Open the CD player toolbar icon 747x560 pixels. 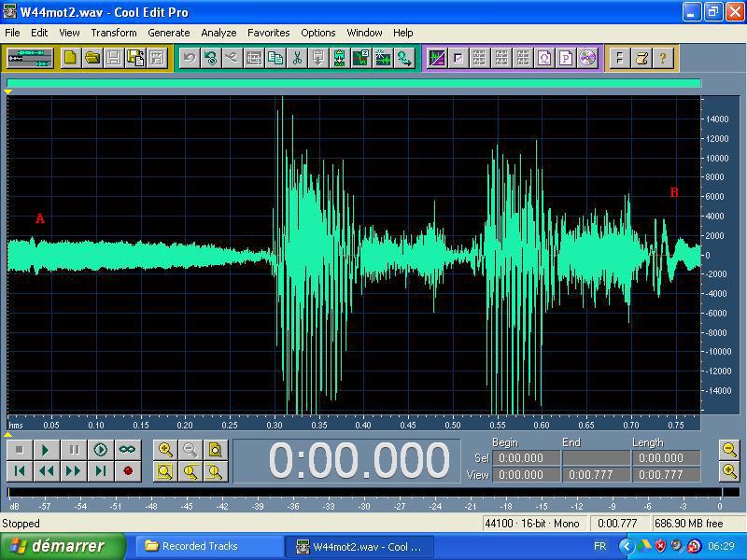point(587,58)
